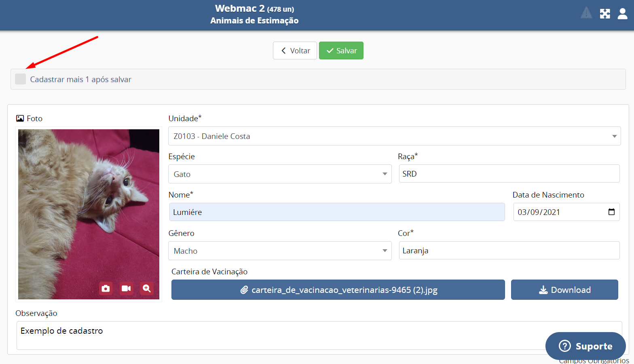This screenshot has width=634, height=364.
Task: Click the magnifier zoom icon on the photo
Action: point(146,288)
